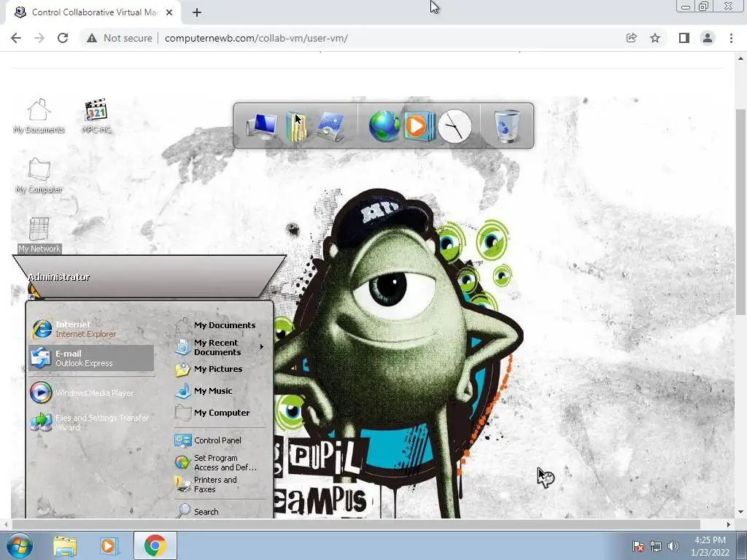Open the Action Center flag icon
This screenshot has width=747, height=560.
coord(638,545)
